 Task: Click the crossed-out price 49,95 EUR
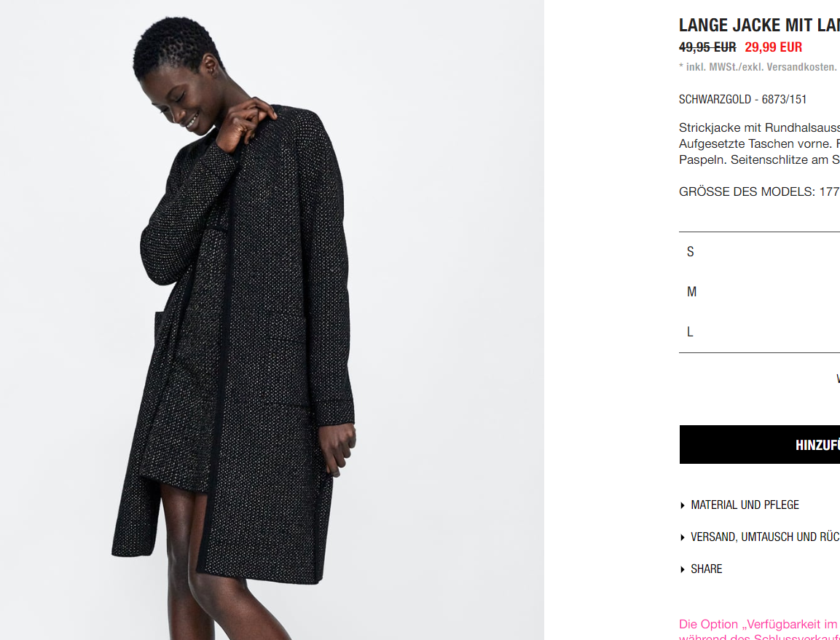(707, 47)
